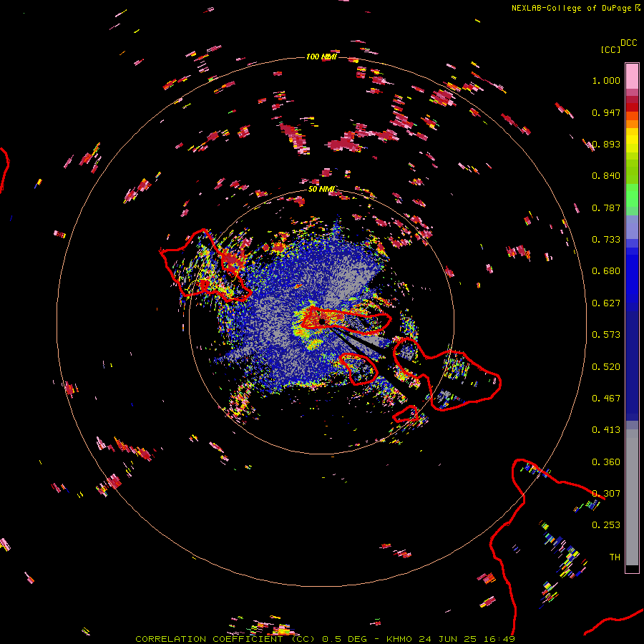Click the pink top segment of color bar
Viewport: 644px width, 644px height.
[632, 76]
